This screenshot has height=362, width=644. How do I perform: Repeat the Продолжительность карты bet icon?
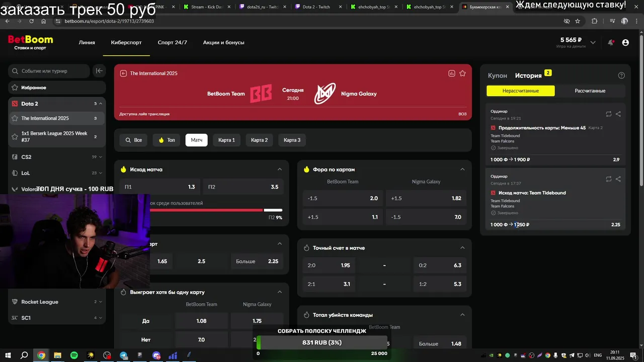(x=609, y=114)
